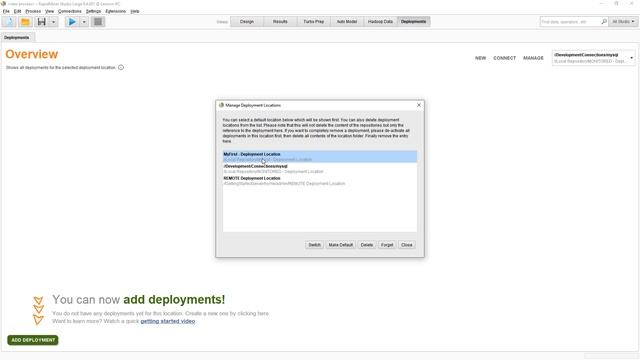Open a process via the folder icon

(25, 22)
